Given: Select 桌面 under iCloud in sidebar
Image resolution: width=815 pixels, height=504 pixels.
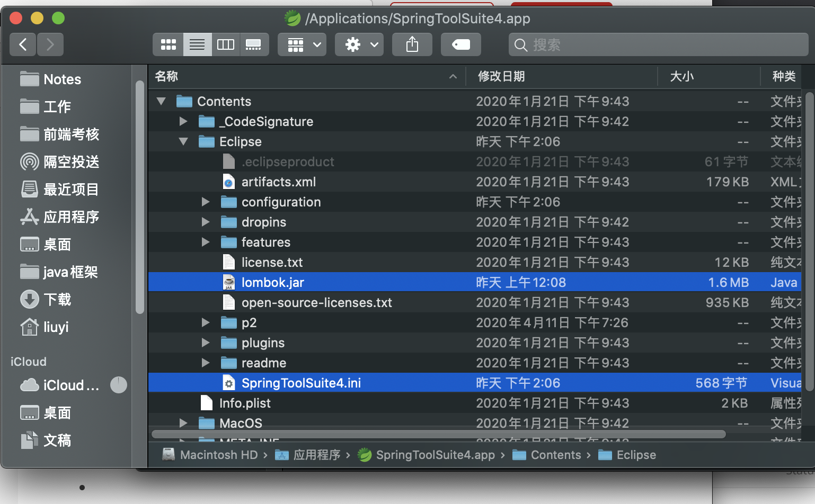Looking at the screenshot, I should tap(46, 413).
